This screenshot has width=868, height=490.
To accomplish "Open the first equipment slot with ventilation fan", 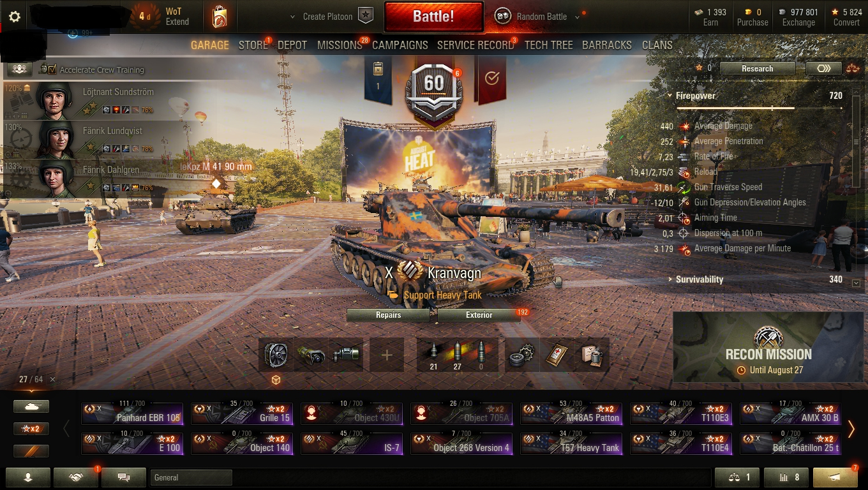I will click(277, 355).
